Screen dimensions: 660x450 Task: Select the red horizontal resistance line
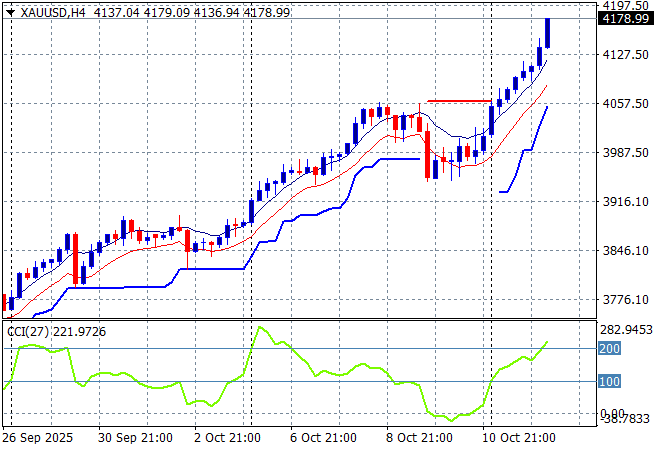click(x=459, y=100)
